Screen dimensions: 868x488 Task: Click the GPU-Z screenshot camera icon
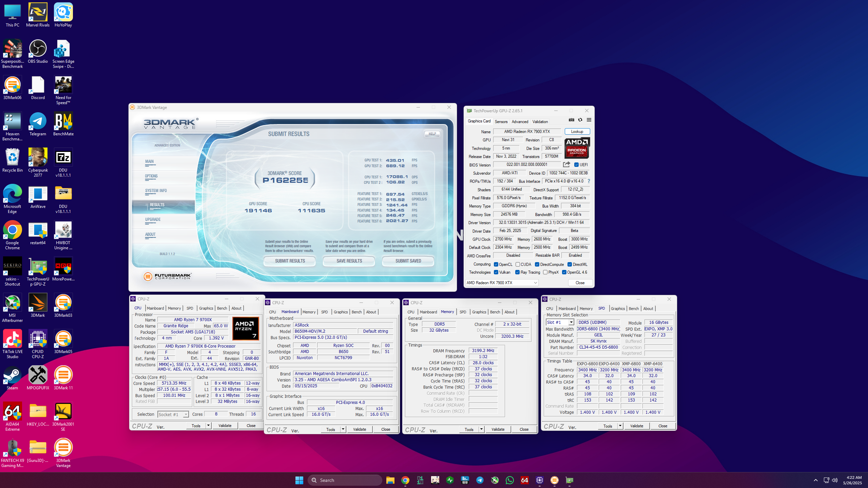pos(572,120)
